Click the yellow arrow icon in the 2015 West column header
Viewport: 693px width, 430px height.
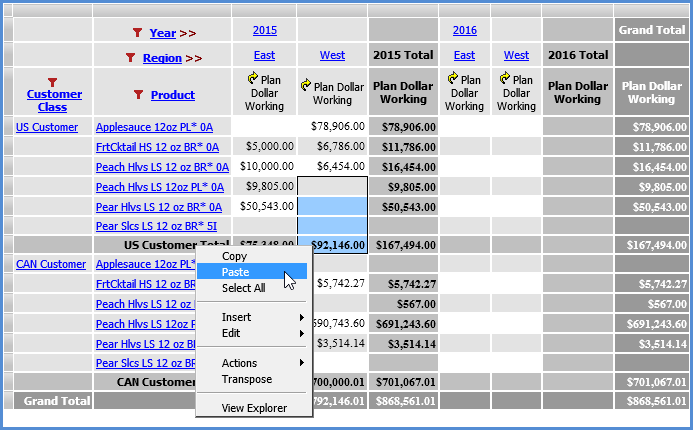(306, 87)
